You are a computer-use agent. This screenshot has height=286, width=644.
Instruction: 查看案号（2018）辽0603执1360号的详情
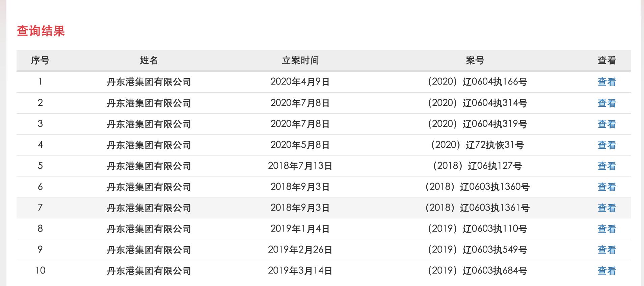tap(605, 187)
